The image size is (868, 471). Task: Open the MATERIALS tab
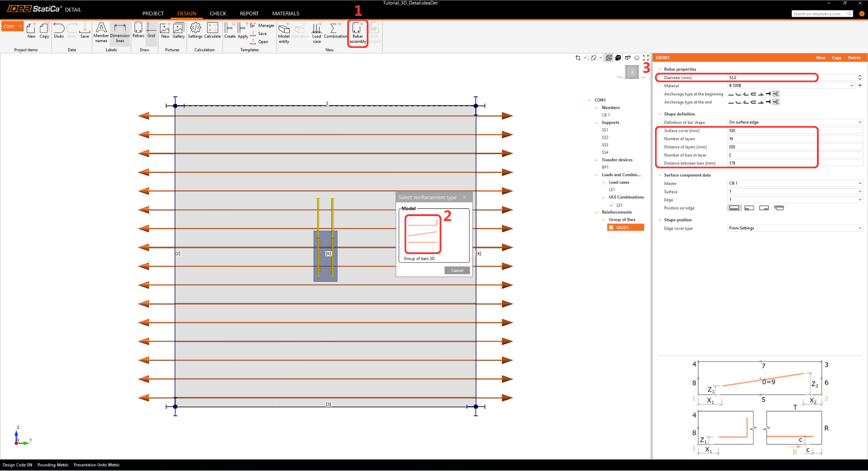click(x=285, y=14)
